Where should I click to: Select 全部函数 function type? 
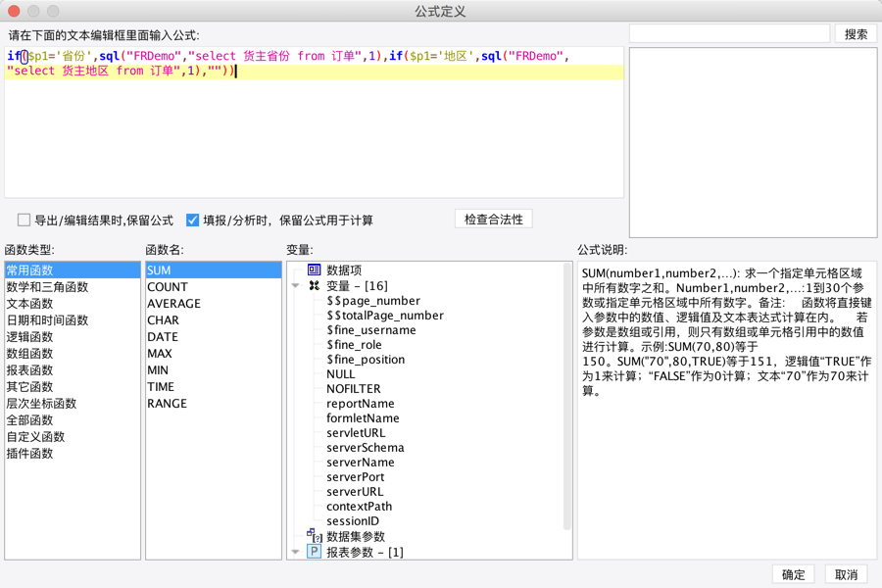pos(73,419)
